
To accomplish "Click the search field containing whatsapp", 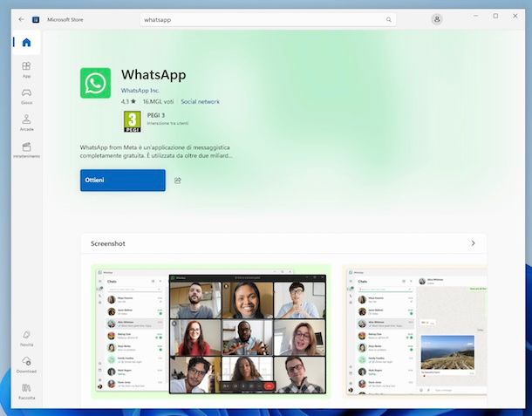I will click(x=268, y=20).
